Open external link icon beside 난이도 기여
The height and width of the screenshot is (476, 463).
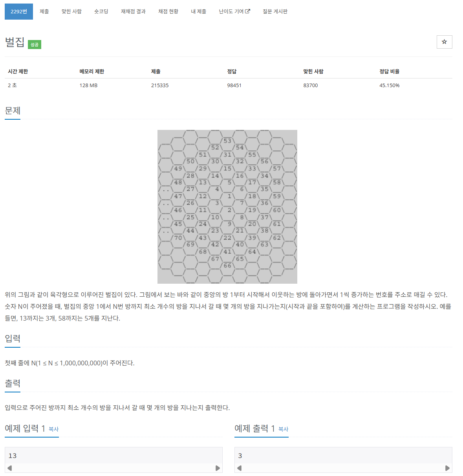coord(247,11)
